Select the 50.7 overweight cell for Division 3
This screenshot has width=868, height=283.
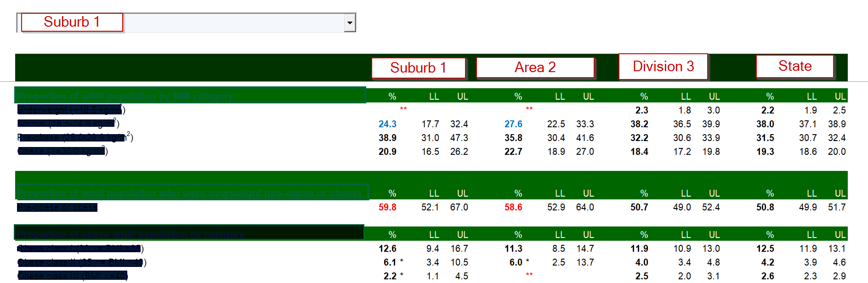[639, 207]
